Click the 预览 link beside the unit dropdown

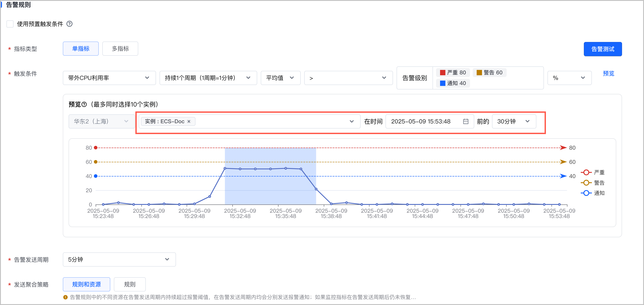click(x=608, y=73)
